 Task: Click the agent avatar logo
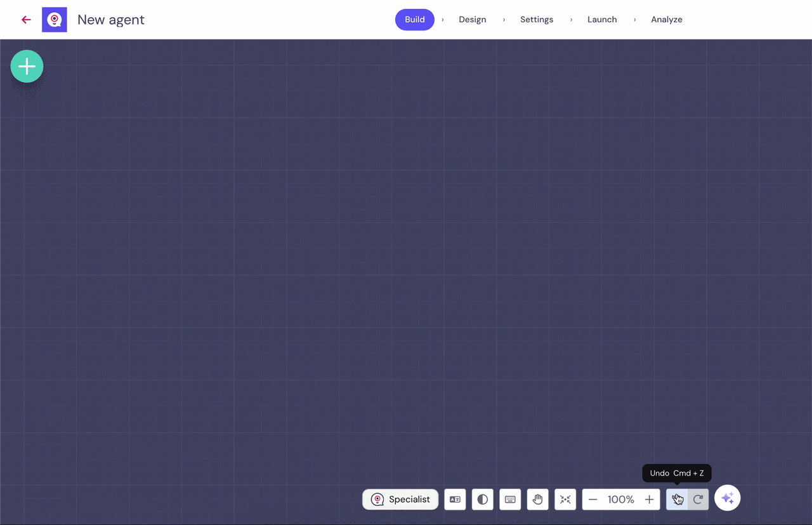(55, 20)
